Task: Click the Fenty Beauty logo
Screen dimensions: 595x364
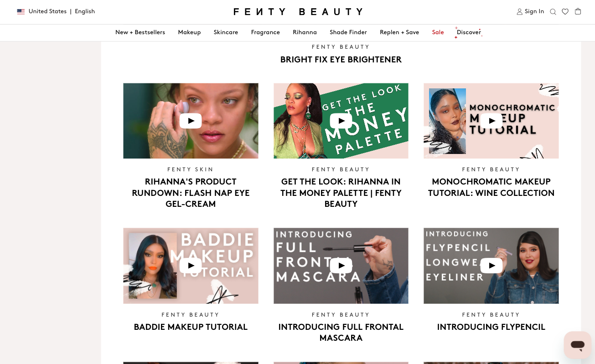Action: [x=298, y=12]
